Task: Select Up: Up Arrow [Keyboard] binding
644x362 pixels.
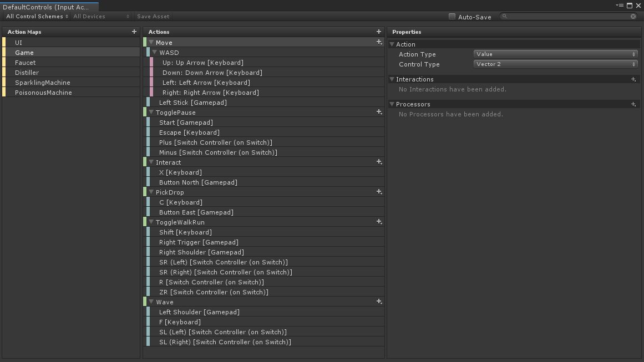Action: pos(267,63)
